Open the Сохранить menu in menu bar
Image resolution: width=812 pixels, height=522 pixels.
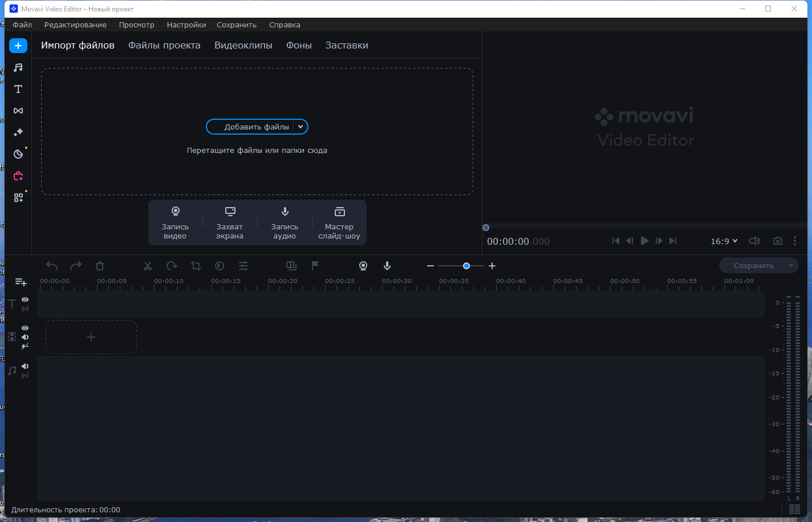pyautogui.click(x=237, y=25)
